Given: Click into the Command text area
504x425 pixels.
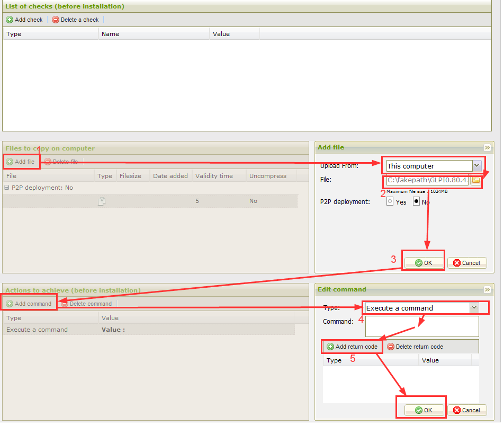Looking at the screenshot, I should (x=421, y=326).
